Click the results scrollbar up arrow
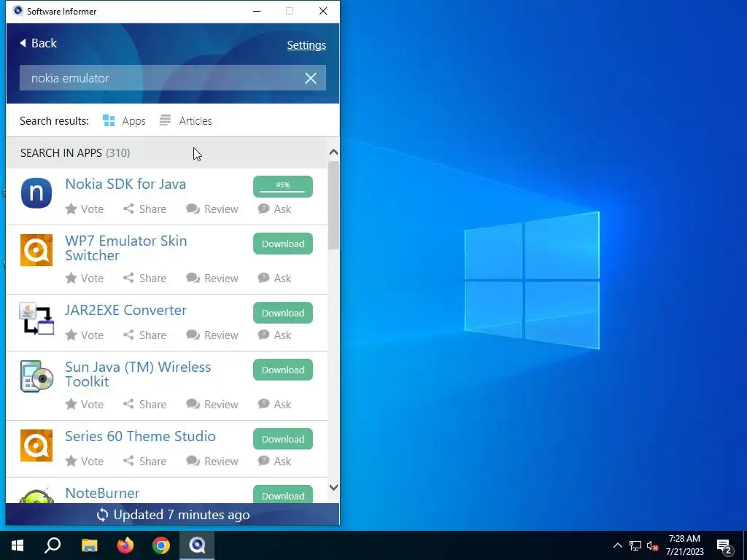 click(x=333, y=152)
